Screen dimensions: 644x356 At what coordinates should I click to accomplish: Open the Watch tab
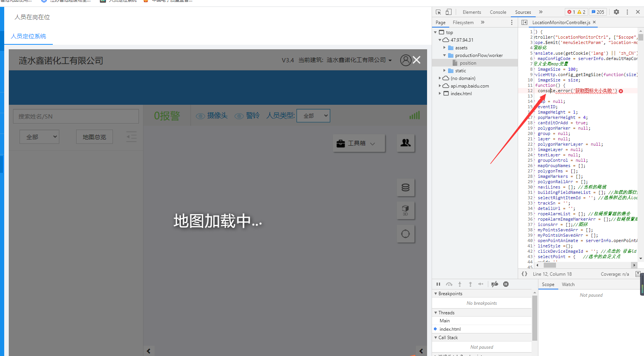pyautogui.click(x=568, y=284)
